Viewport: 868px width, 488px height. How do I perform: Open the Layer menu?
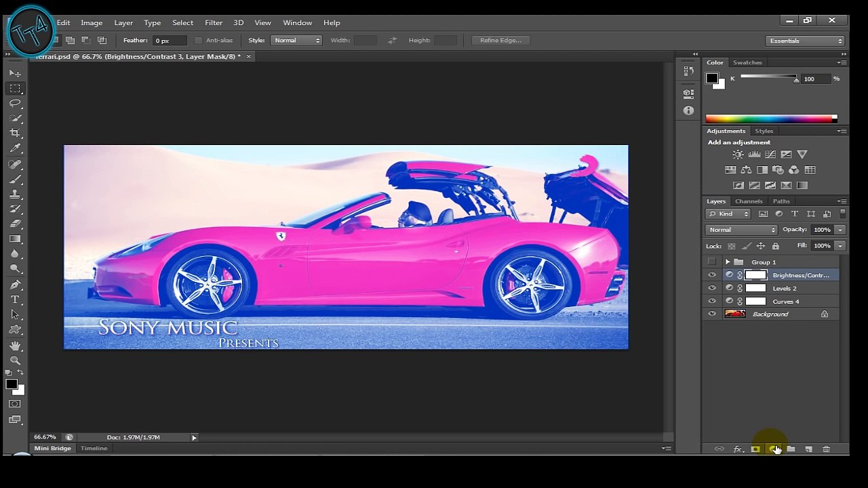click(x=123, y=22)
